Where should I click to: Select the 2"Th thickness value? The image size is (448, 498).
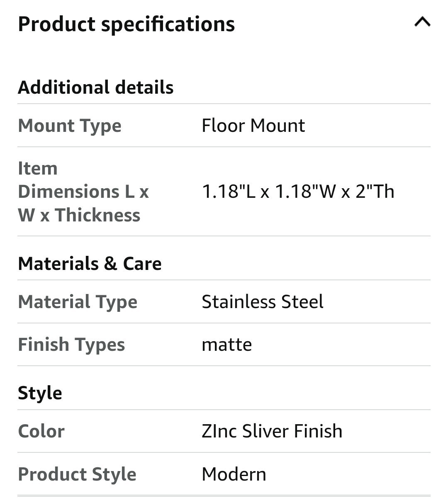(x=375, y=192)
